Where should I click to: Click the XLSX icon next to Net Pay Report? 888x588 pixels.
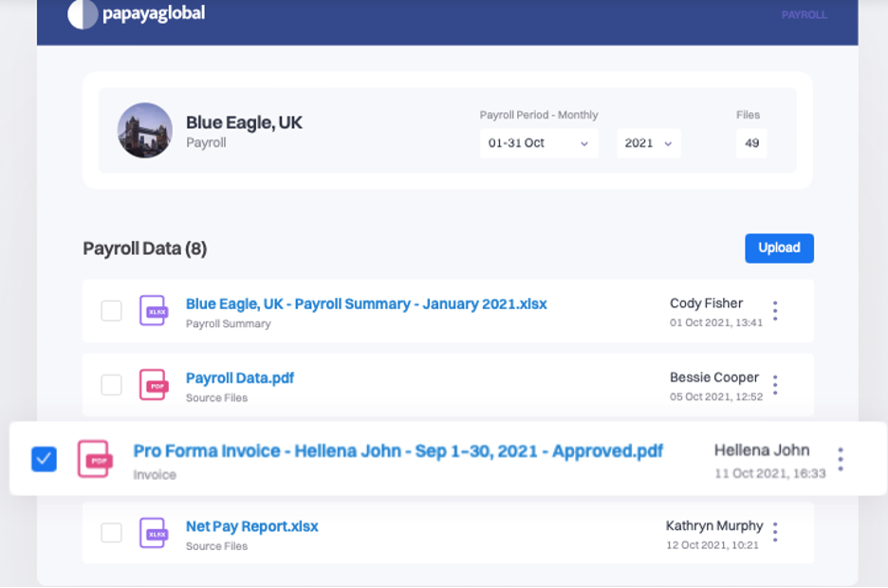pyautogui.click(x=153, y=533)
